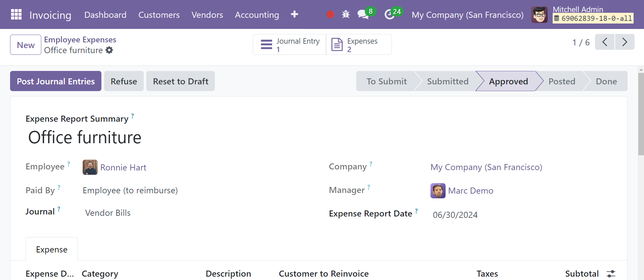Image resolution: width=644 pixels, height=280 pixels.
Task: Open the activities clock icon
Action: tap(389, 14)
